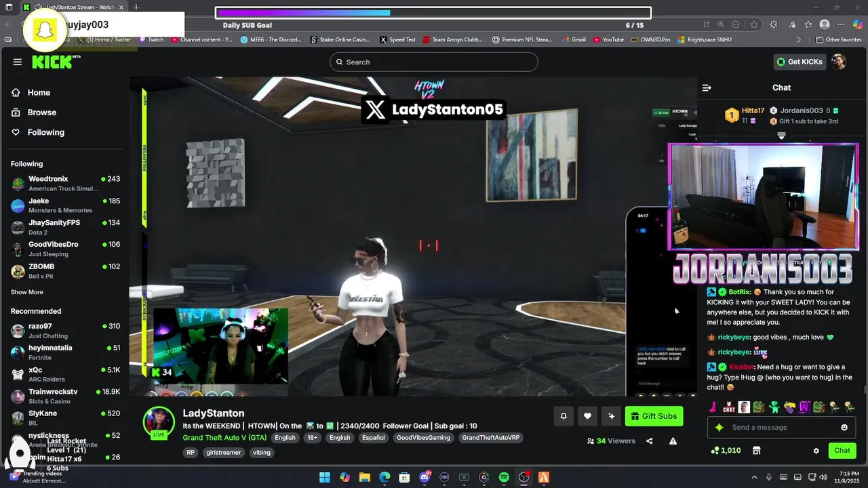Screen dimensions: 868x488
Task: Click the share icon next to Viewers
Action: coord(650,441)
